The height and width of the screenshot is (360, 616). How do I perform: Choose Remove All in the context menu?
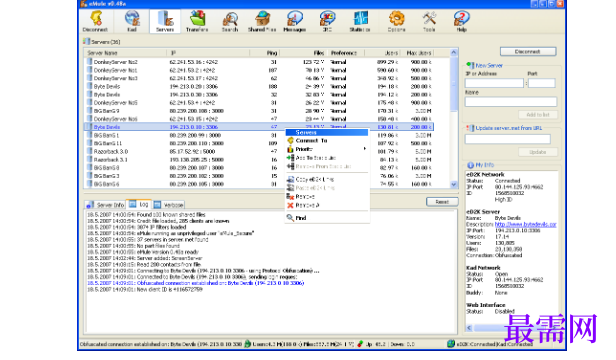pos(327,205)
